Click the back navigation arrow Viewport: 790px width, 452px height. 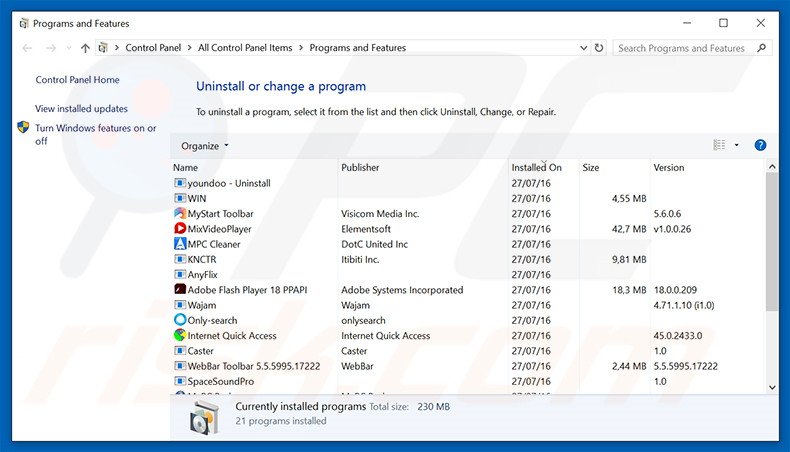(x=27, y=48)
